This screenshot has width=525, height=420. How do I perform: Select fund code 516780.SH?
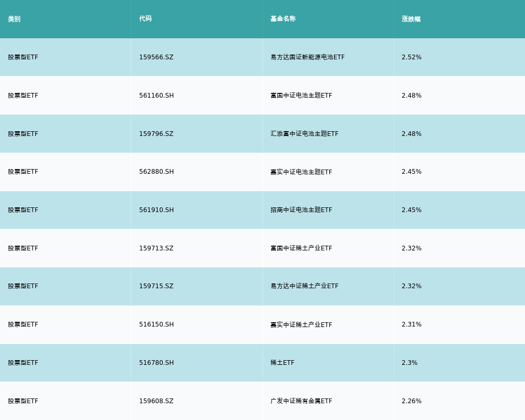(156, 363)
